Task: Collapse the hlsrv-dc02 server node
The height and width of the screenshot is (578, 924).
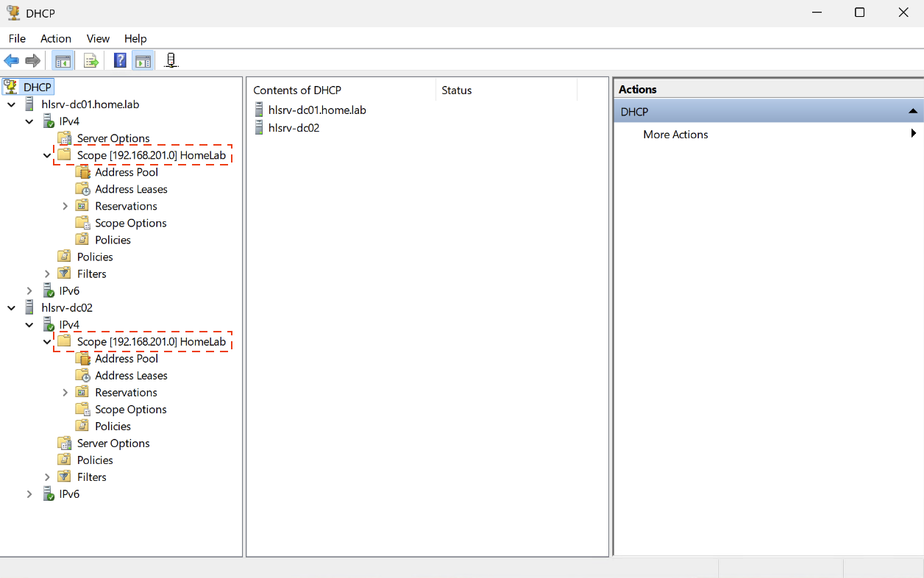Action: pyautogui.click(x=12, y=308)
